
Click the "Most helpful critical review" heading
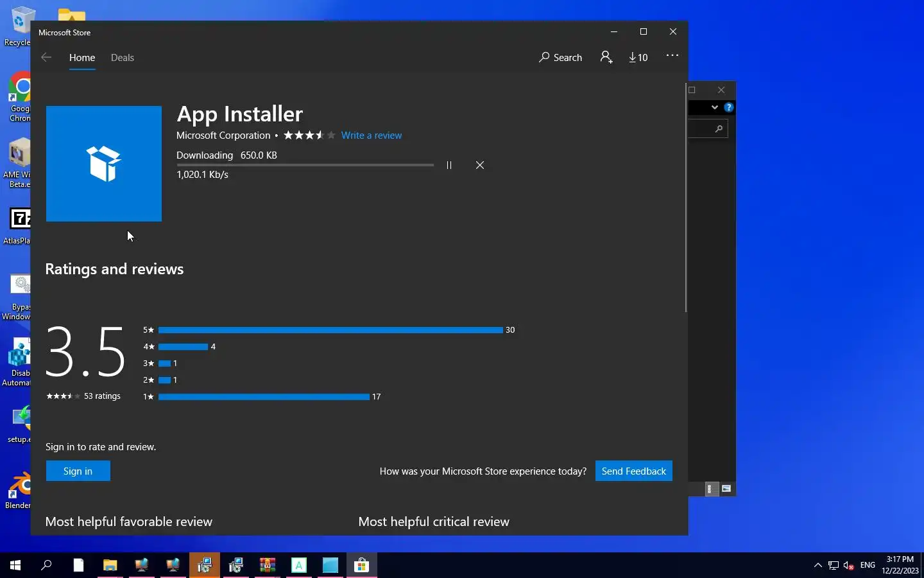pyautogui.click(x=434, y=521)
